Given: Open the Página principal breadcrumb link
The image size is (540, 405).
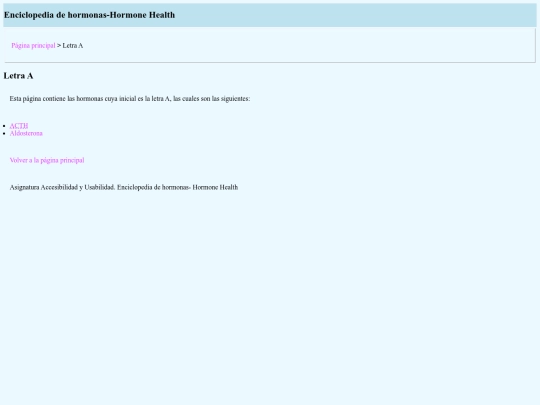Looking at the screenshot, I should coord(33,45).
